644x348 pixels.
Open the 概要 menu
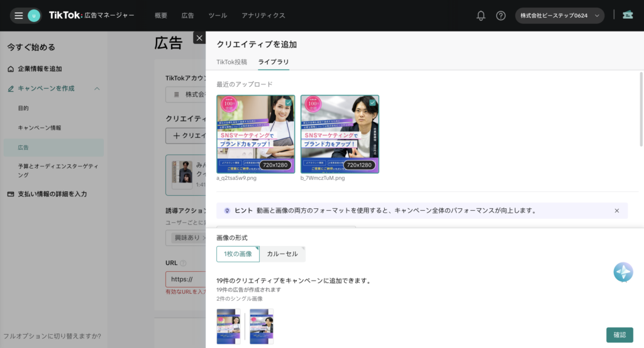[160, 16]
